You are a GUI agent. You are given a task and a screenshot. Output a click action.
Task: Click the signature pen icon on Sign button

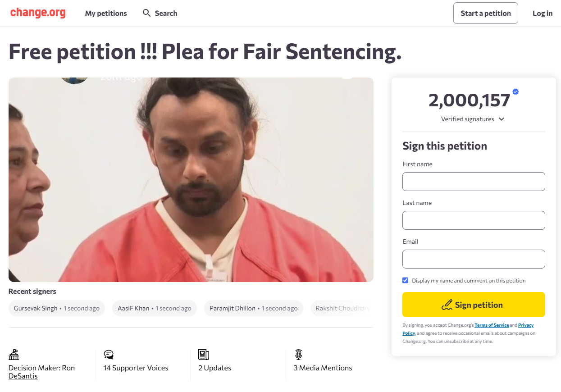click(x=447, y=305)
